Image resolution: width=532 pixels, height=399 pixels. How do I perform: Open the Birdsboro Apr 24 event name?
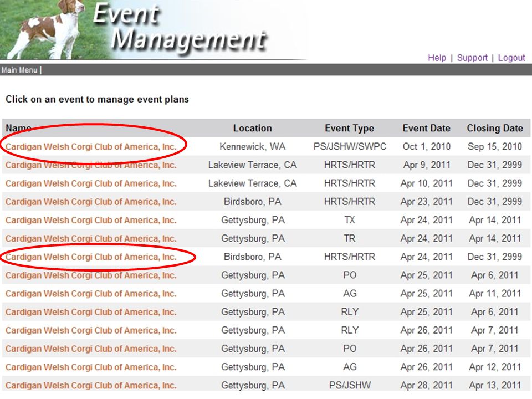pyautogui.click(x=91, y=257)
